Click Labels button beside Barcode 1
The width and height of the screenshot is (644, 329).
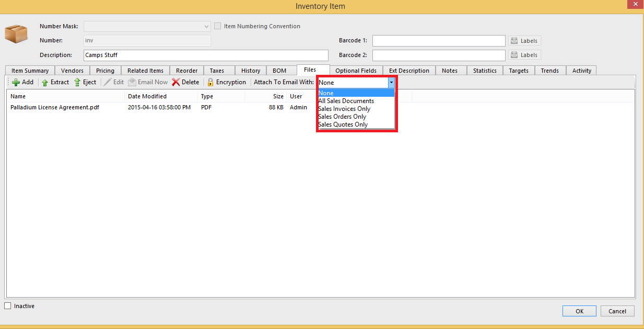(x=524, y=41)
